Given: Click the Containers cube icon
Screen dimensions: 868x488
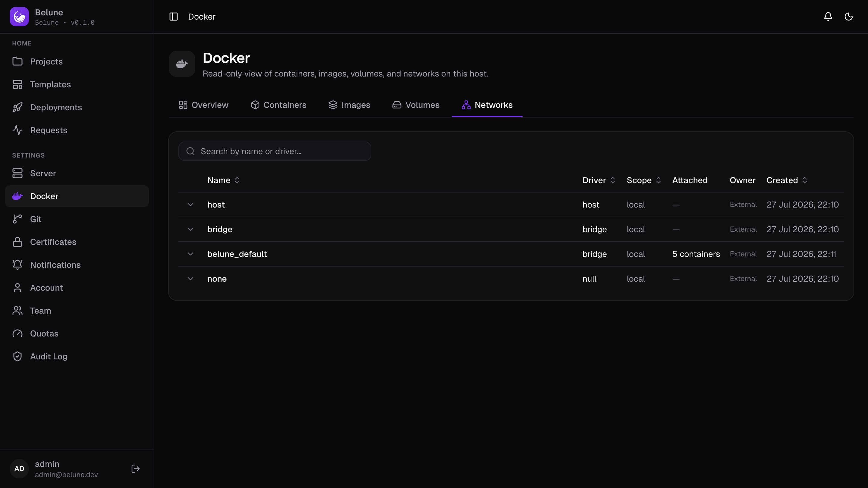Looking at the screenshot, I should [255, 105].
